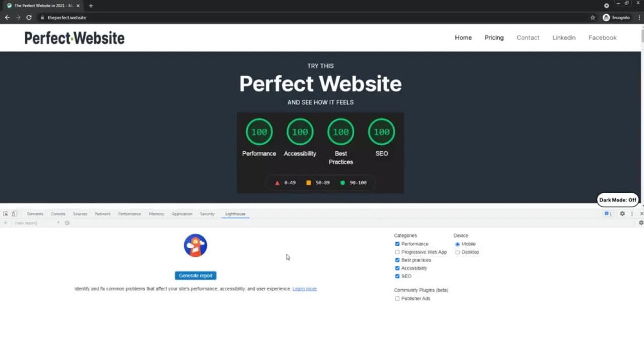Screen dimensions: 644x349
Task: Click the SEO 100 score gauge
Action: [381, 132]
